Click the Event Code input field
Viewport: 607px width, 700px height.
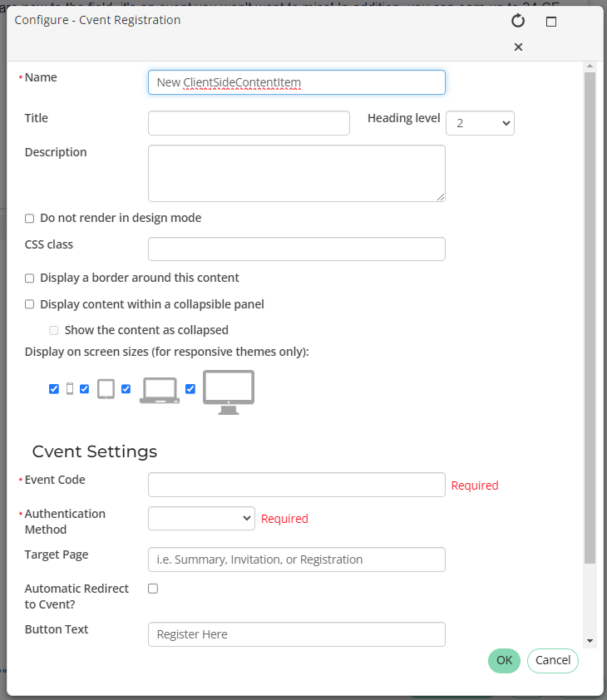point(296,485)
